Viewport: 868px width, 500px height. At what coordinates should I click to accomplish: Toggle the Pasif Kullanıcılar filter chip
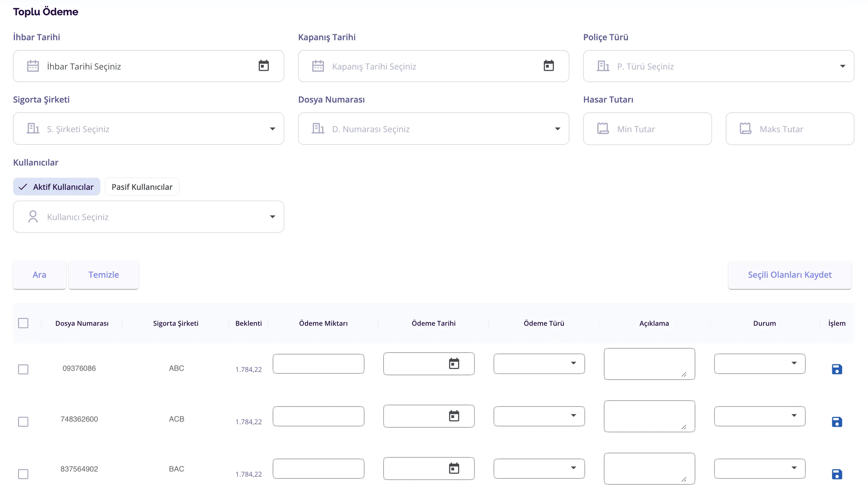coord(142,187)
